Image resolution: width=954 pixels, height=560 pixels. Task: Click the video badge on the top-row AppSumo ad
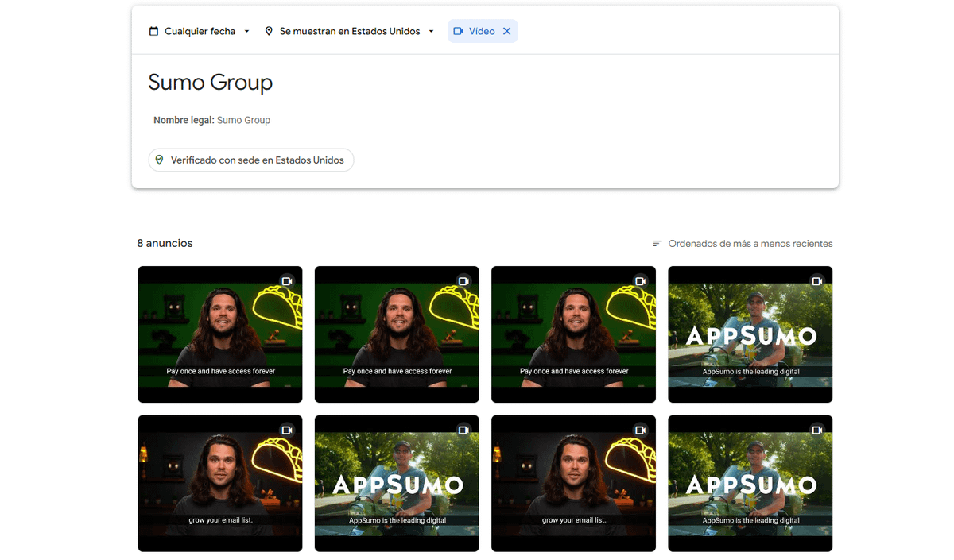pos(816,281)
